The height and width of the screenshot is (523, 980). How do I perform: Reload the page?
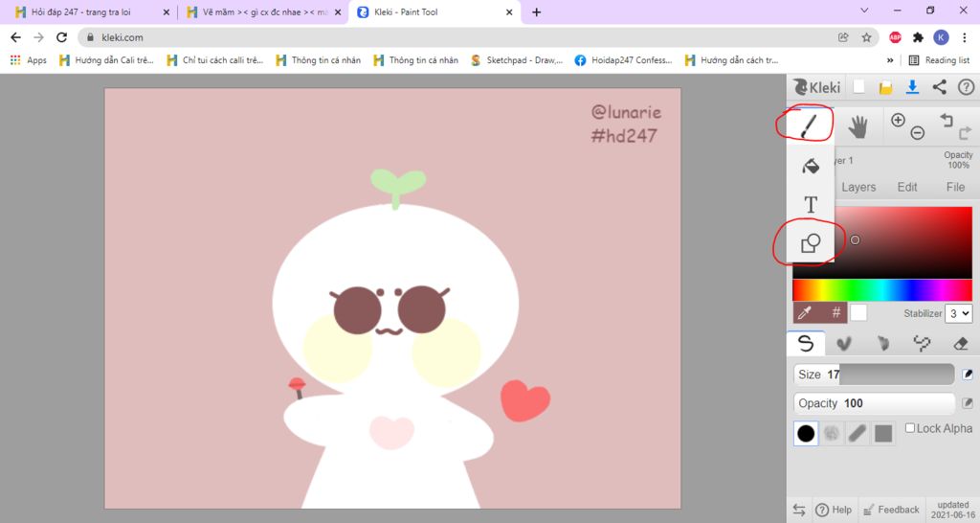(61, 37)
